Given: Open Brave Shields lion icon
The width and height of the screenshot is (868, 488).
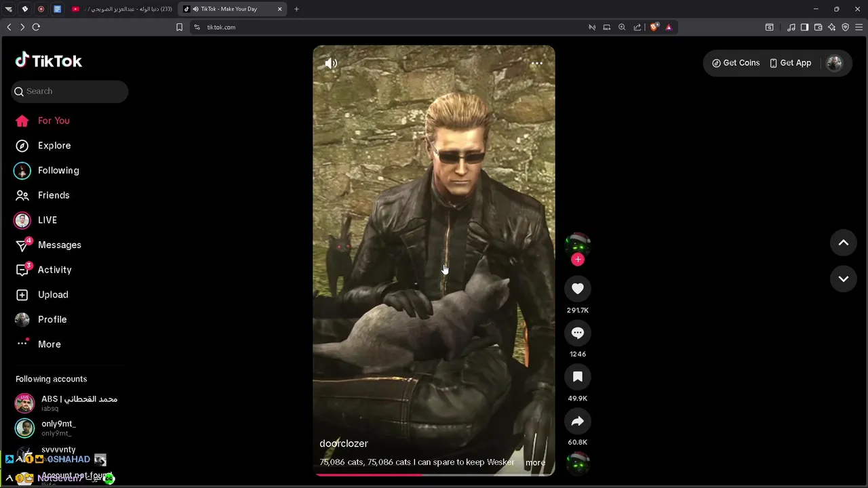Looking at the screenshot, I should click(x=654, y=27).
